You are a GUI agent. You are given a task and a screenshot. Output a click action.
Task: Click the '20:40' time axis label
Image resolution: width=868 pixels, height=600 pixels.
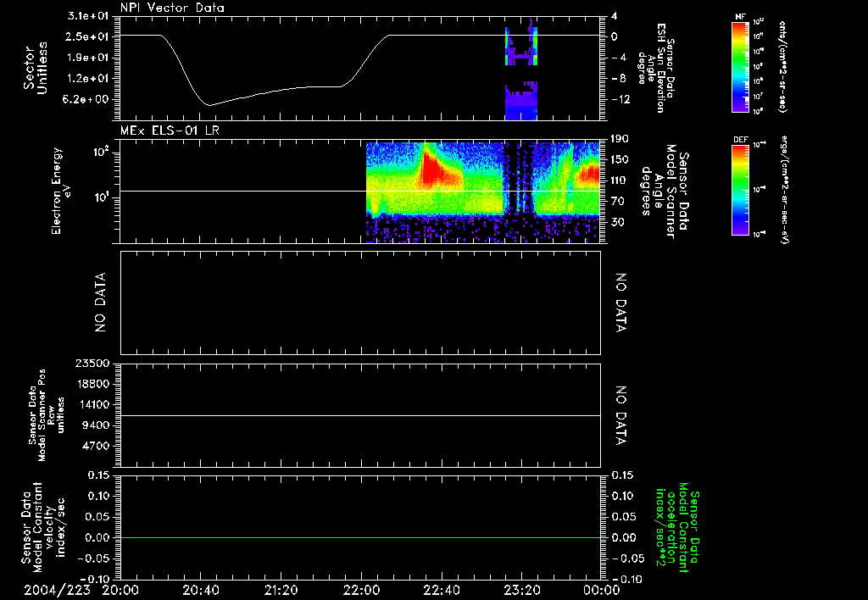pyautogui.click(x=201, y=591)
